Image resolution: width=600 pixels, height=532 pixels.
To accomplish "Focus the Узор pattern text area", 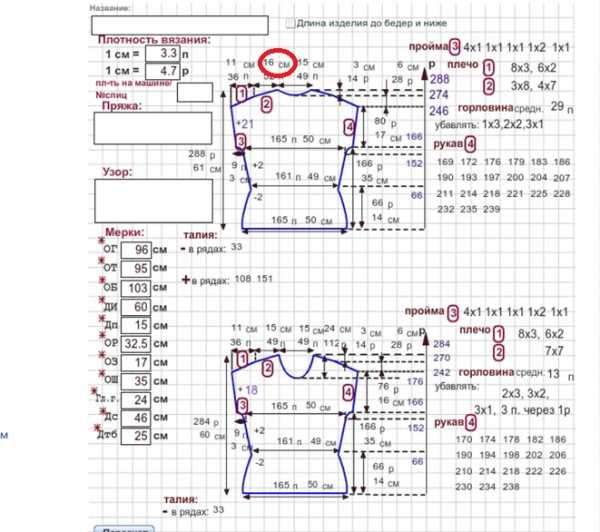I will coord(152,199).
